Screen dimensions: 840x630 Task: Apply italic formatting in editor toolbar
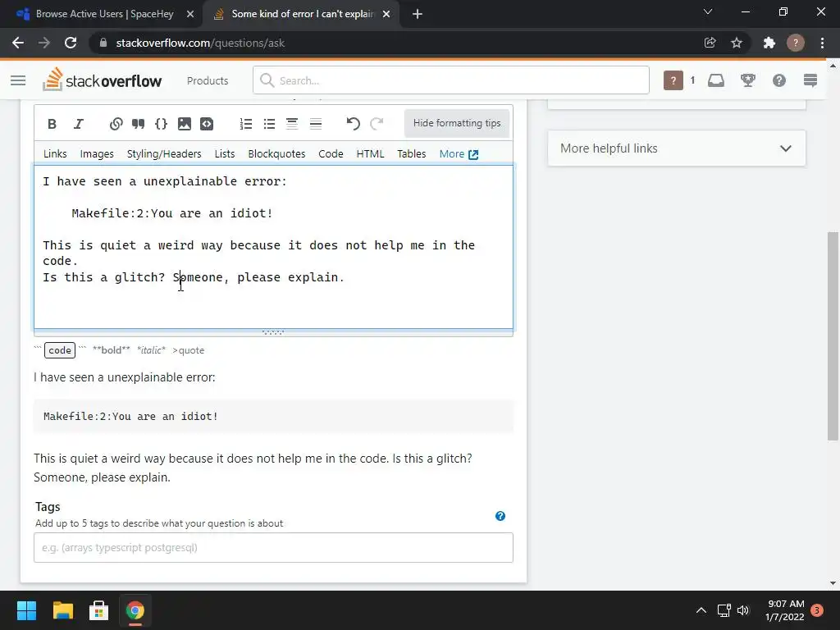coord(79,124)
